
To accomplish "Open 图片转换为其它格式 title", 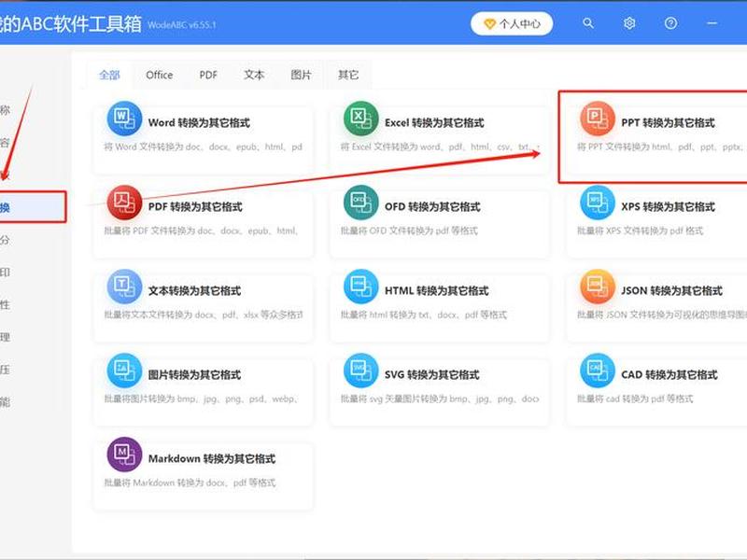I will (x=194, y=375).
